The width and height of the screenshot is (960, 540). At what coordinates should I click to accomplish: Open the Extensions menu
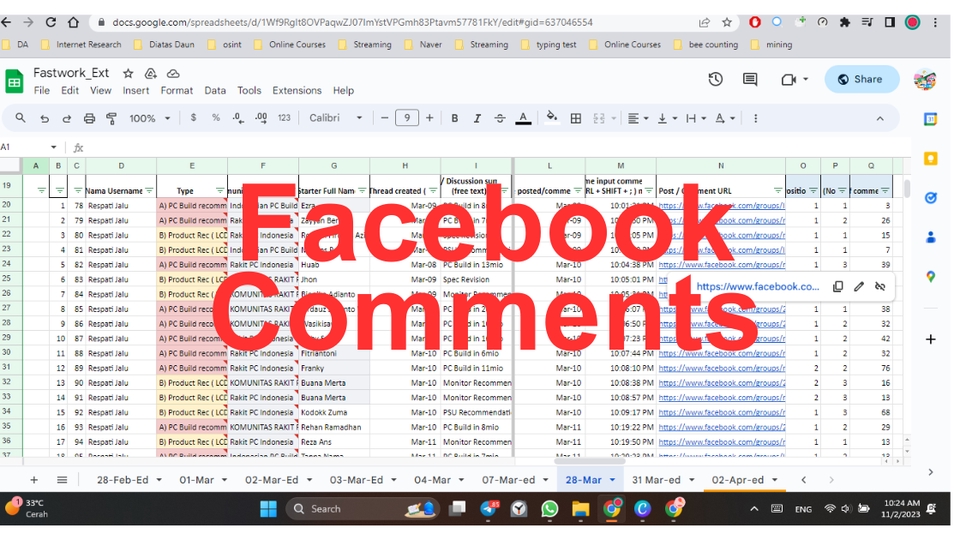pyautogui.click(x=297, y=90)
